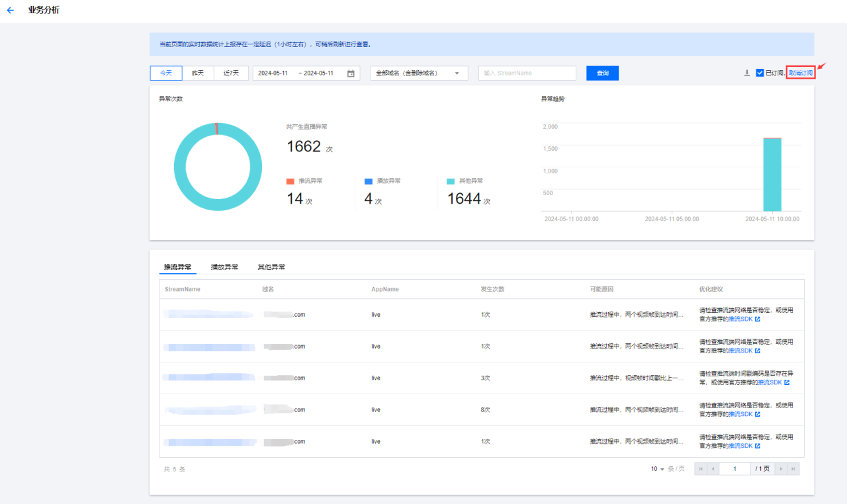Click the 共 5 条 total records text
Screen dimensions: 847x504
coord(175,469)
